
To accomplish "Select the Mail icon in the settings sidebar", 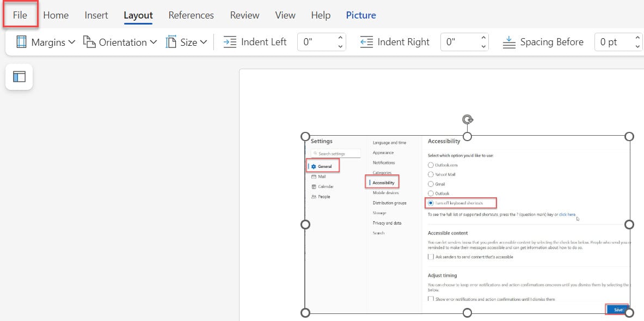I will coord(315,176).
